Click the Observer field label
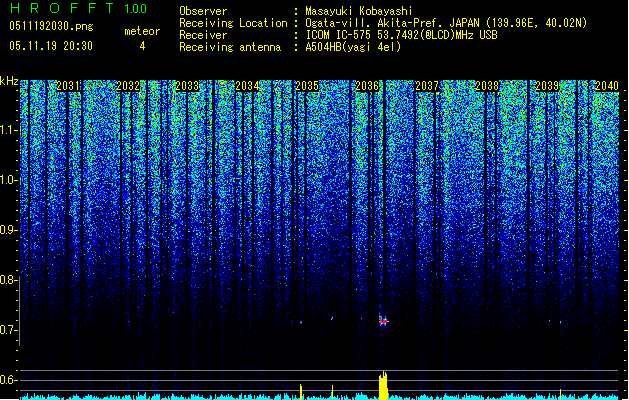Viewport: 629px width, 400px height. click(x=203, y=11)
